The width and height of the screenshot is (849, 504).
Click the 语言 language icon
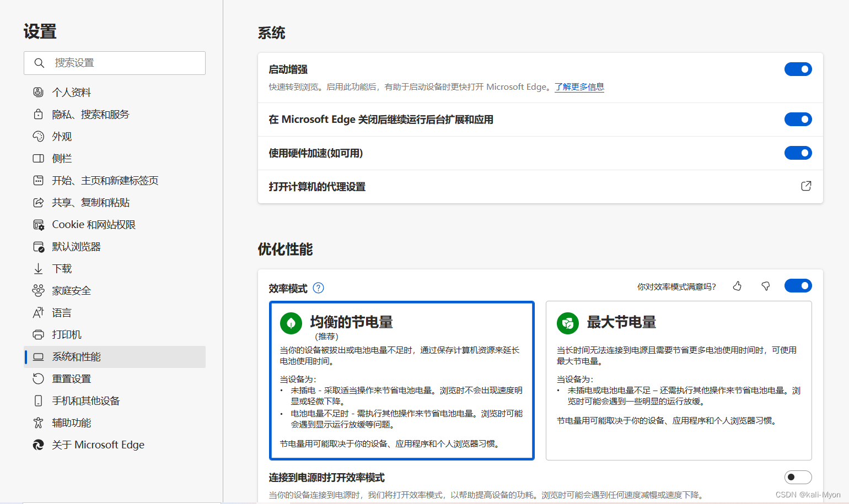[x=38, y=312]
